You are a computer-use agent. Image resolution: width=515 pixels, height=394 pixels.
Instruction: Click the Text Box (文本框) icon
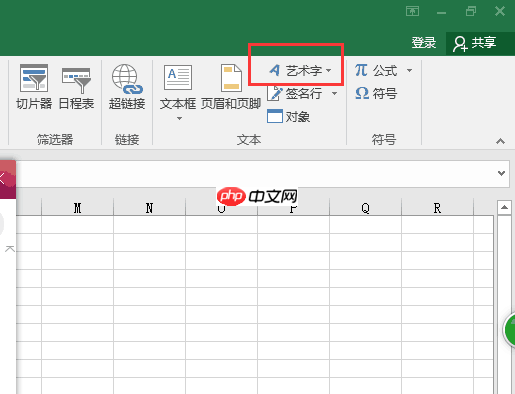(x=178, y=78)
